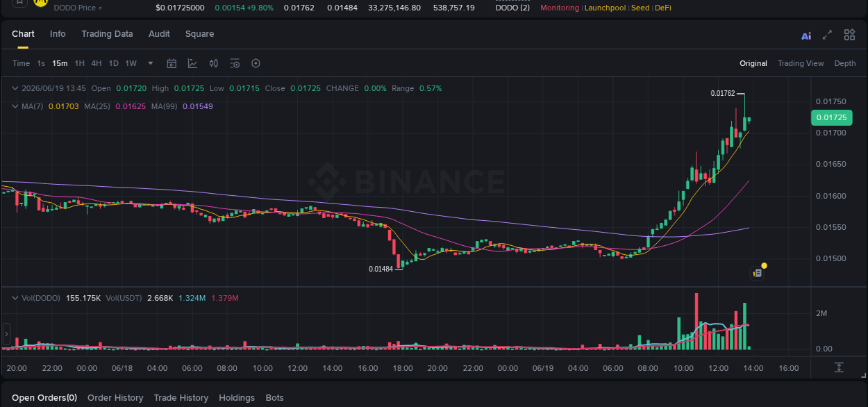Screen dimensions: 868x407
Task: Select the 4H interval
Action: [x=97, y=63]
